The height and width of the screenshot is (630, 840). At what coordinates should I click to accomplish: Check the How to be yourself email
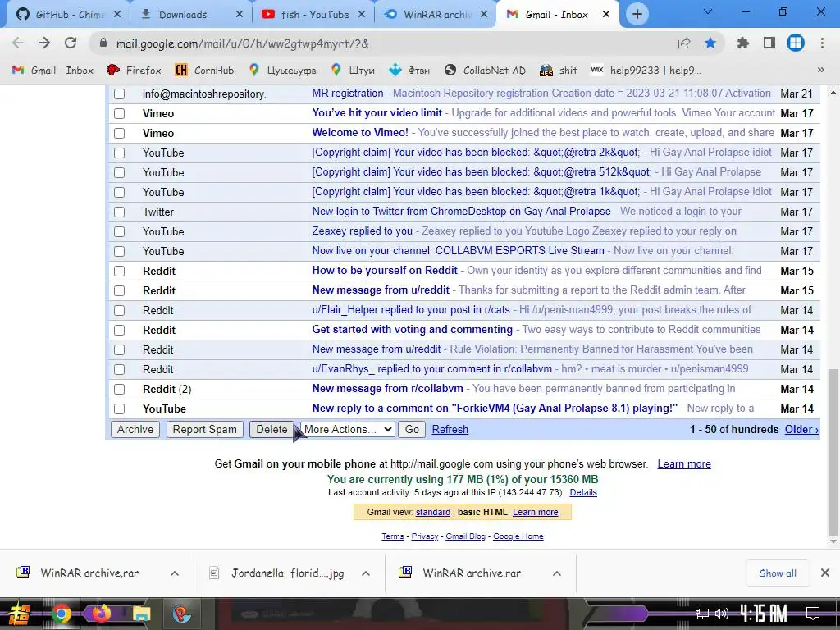click(x=120, y=271)
